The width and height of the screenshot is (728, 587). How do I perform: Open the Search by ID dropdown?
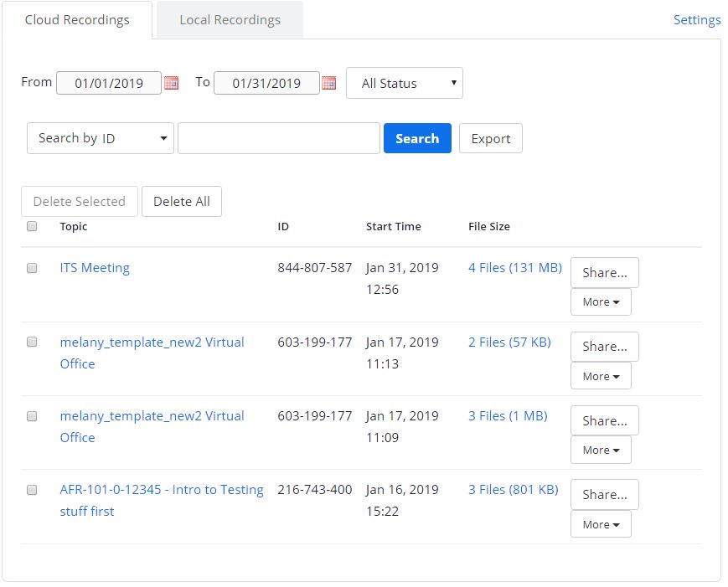coord(101,138)
